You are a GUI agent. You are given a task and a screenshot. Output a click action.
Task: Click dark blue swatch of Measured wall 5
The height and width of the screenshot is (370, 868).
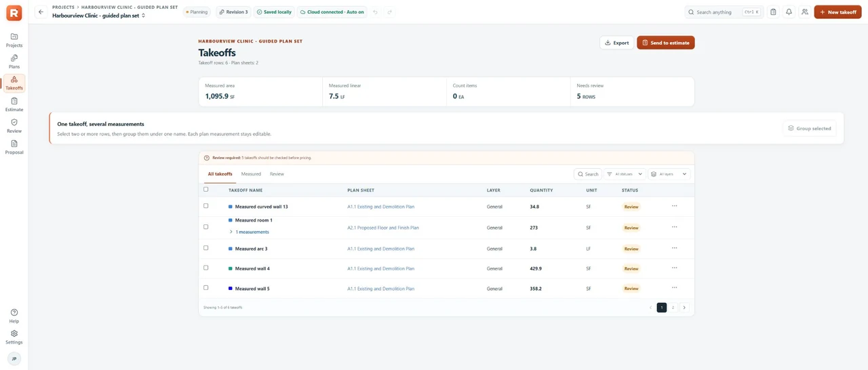pyautogui.click(x=231, y=289)
